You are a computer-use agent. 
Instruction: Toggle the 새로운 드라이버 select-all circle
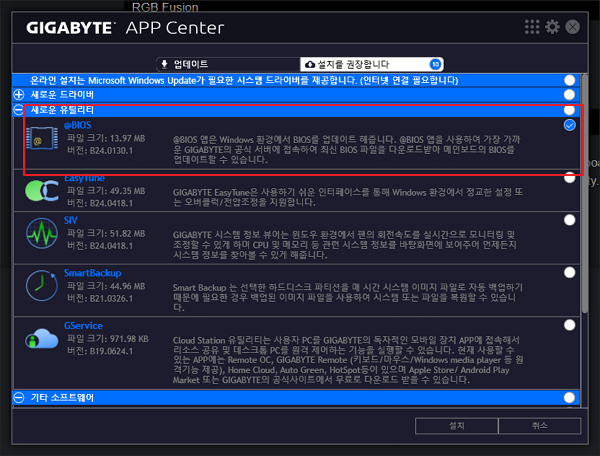[569, 94]
